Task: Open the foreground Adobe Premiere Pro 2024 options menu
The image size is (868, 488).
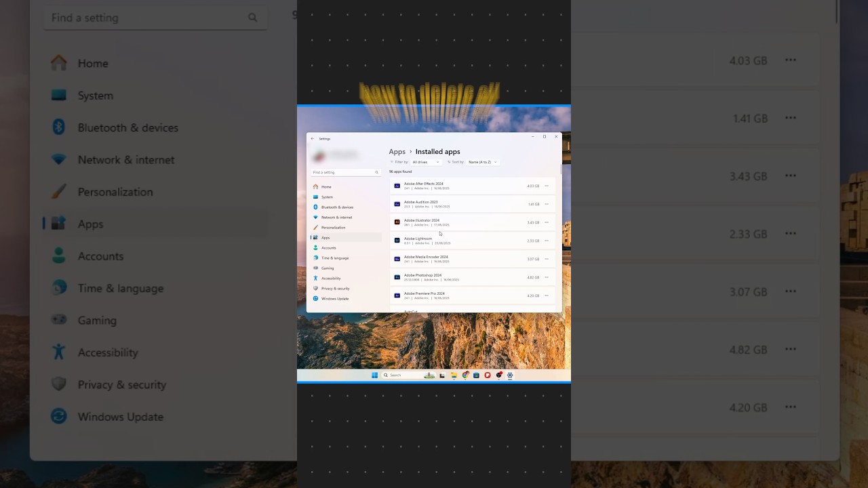Action: pos(547,296)
